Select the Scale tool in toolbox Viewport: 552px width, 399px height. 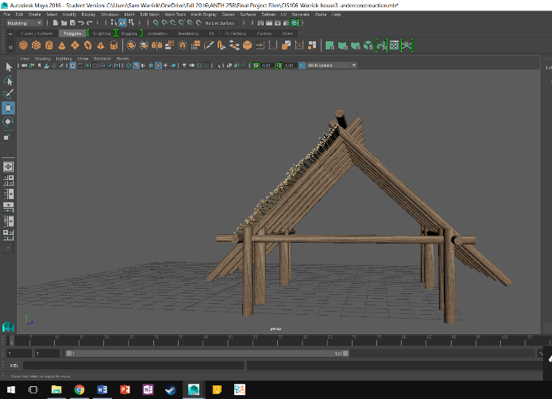pyautogui.click(x=8, y=136)
